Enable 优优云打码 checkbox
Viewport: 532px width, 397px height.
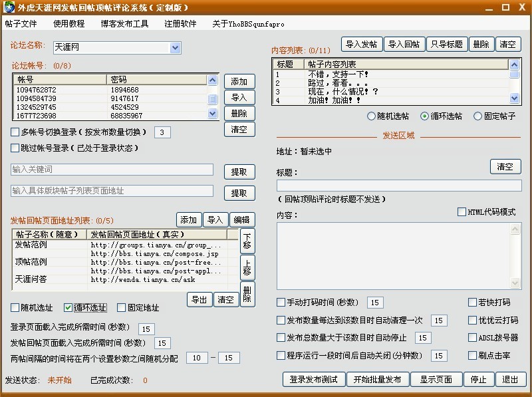coord(472,320)
